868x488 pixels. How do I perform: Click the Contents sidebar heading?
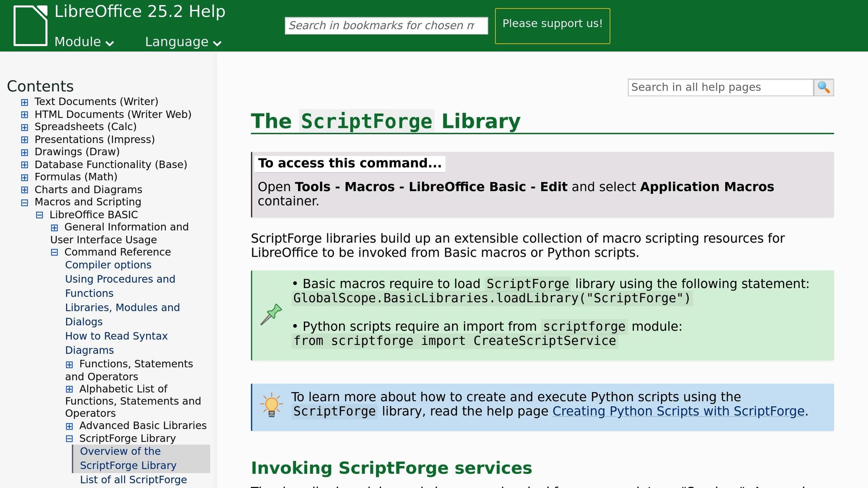point(40,86)
